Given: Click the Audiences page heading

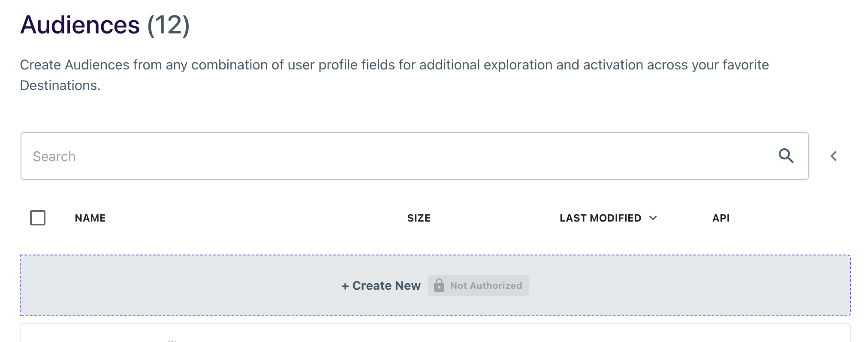Looking at the screenshot, I should coord(80,24).
